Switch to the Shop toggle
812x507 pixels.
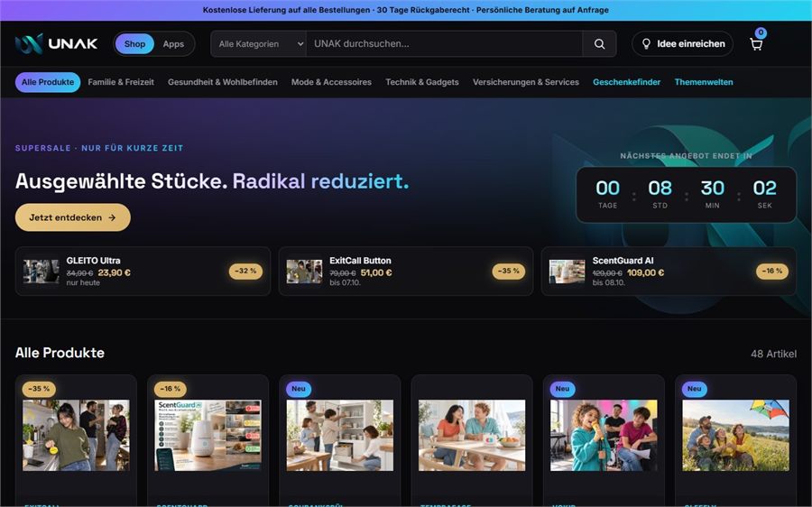134,44
